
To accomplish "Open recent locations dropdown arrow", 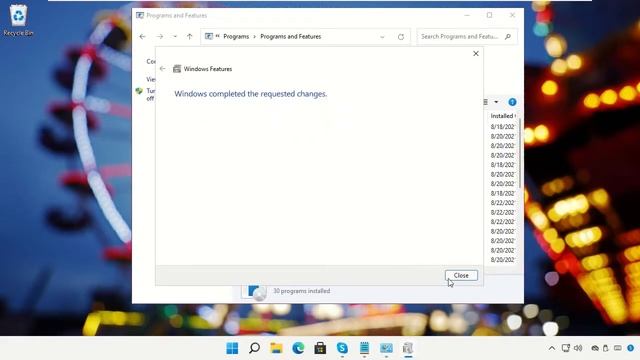I will 175,36.
